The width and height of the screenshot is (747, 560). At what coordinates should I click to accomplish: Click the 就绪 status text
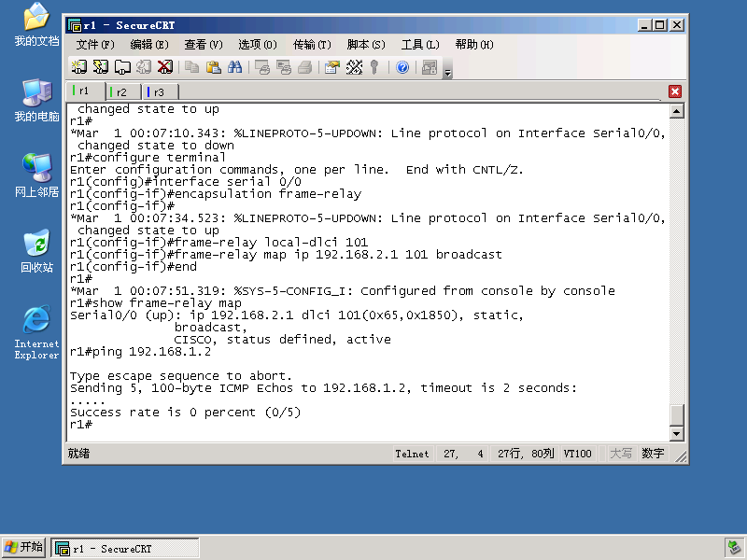78,454
